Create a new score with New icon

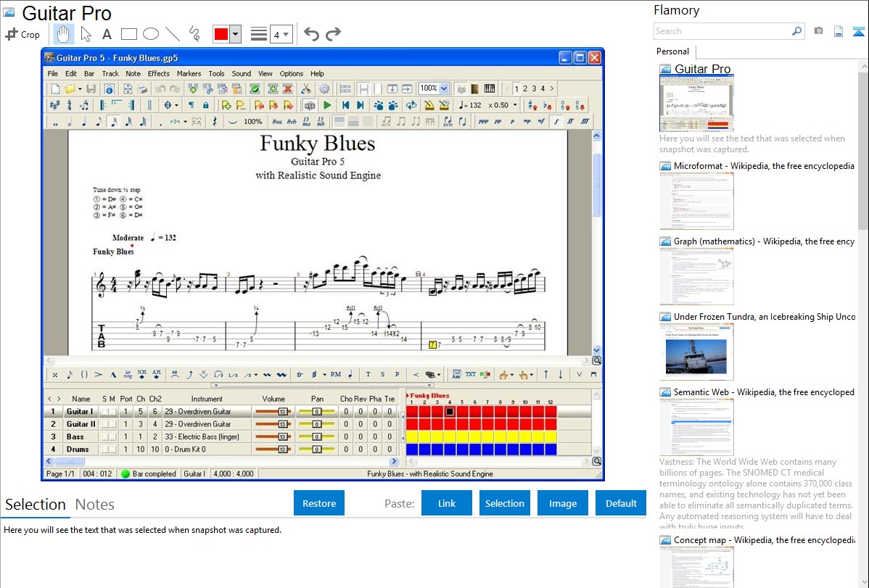pos(55,88)
